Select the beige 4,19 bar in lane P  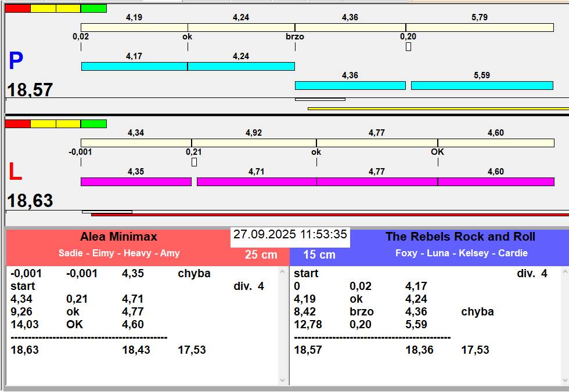tap(134, 27)
